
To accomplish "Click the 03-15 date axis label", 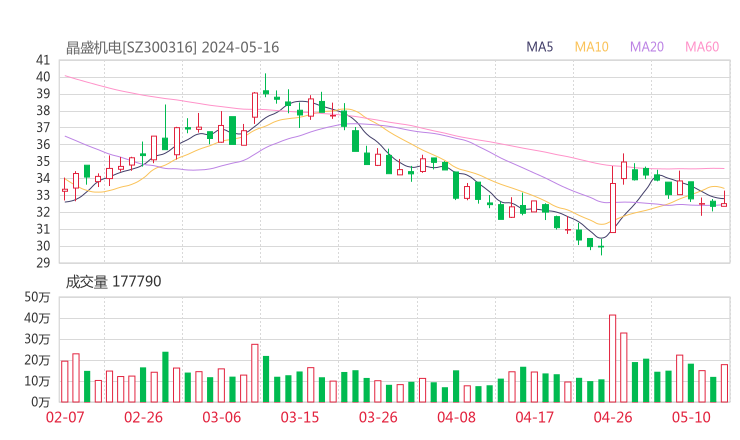I will coord(300,417).
